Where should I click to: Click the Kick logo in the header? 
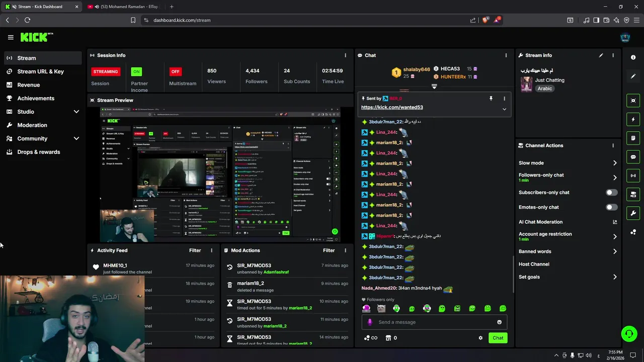[37, 37]
